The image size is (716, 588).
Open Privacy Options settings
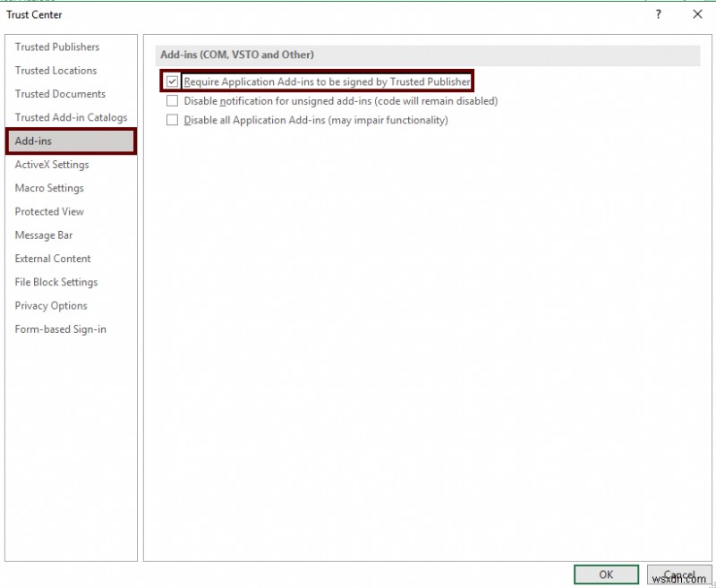coord(50,305)
